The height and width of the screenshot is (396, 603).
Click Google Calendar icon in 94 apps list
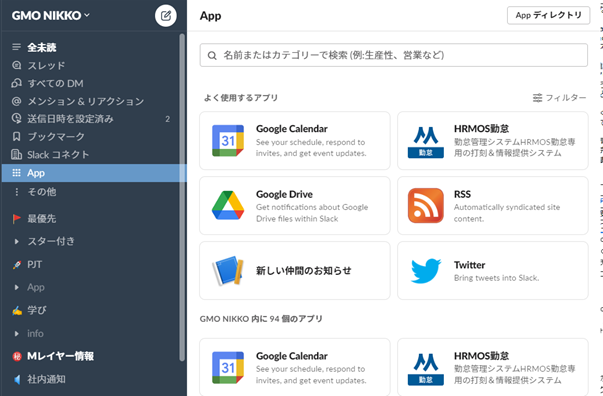coord(228,368)
